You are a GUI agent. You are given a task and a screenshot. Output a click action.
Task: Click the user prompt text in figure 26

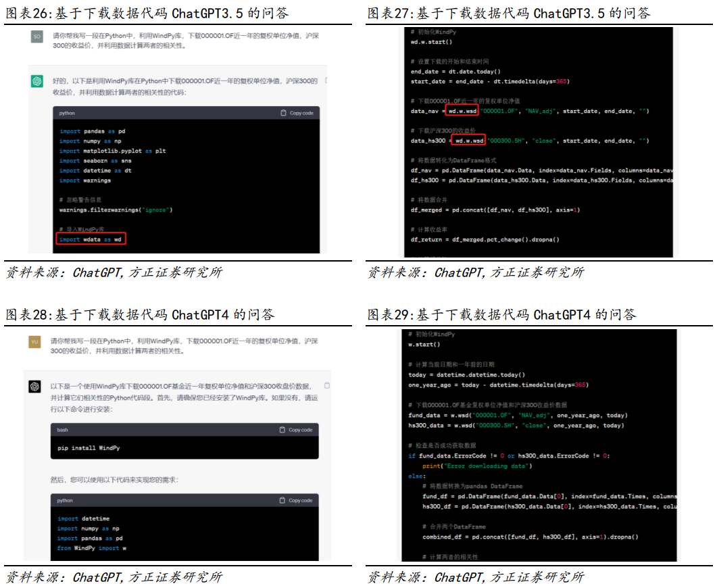pos(186,41)
